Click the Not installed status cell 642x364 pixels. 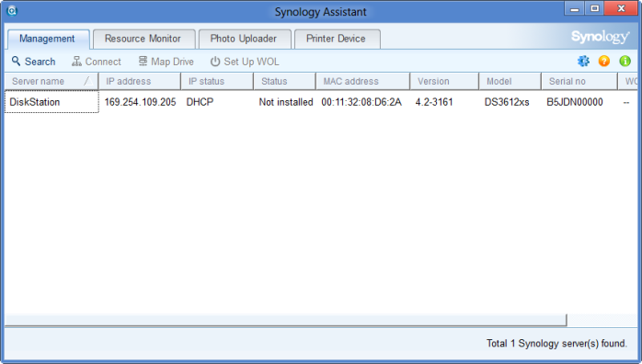pyautogui.click(x=286, y=102)
